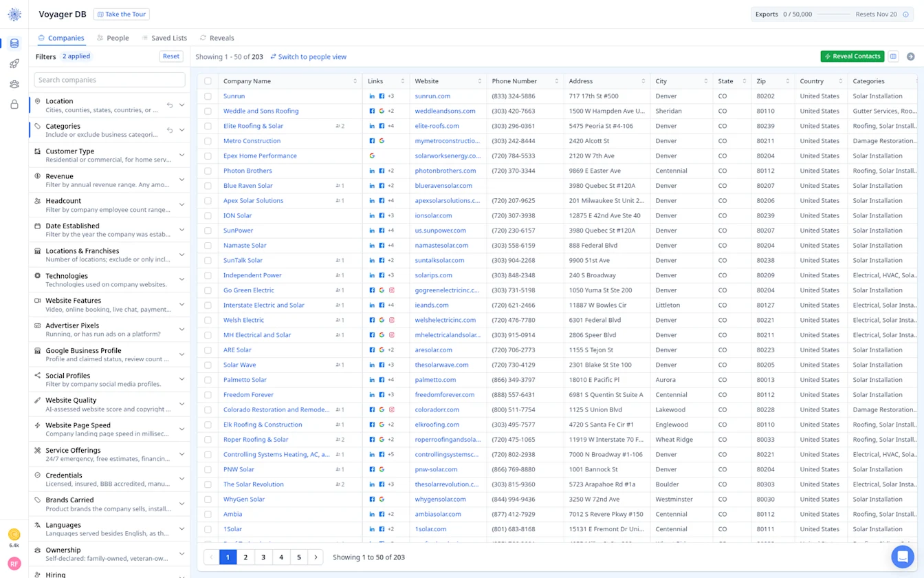
Task: Open the rocket icon in left sidebar
Action: tap(14, 64)
